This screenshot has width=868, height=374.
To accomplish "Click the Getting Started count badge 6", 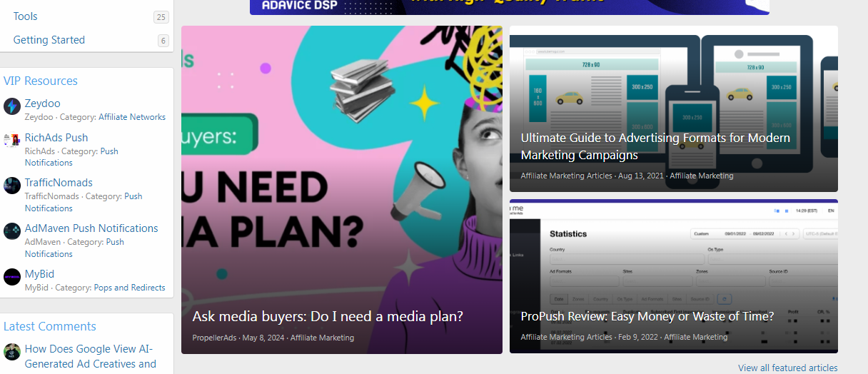I will coord(163,41).
